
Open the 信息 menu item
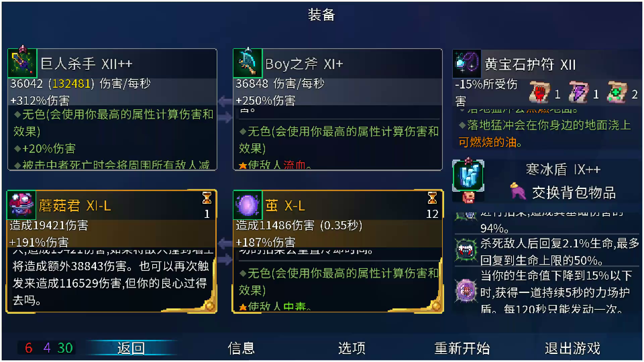(x=241, y=348)
